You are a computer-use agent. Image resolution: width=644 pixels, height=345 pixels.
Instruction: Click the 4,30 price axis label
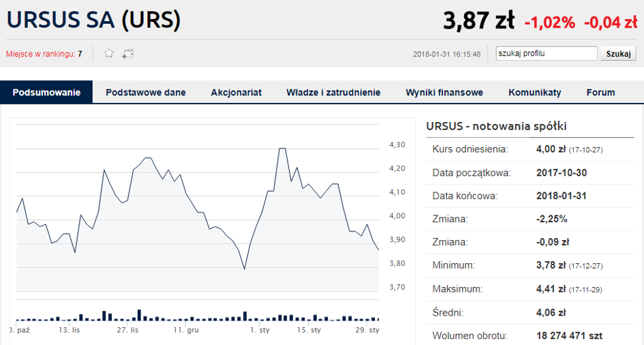tap(397, 145)
